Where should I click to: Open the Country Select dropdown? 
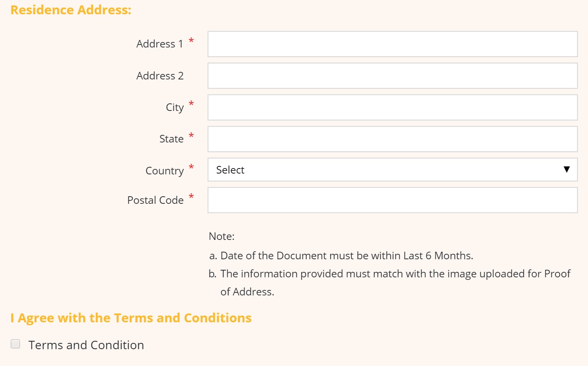point(392,170)
